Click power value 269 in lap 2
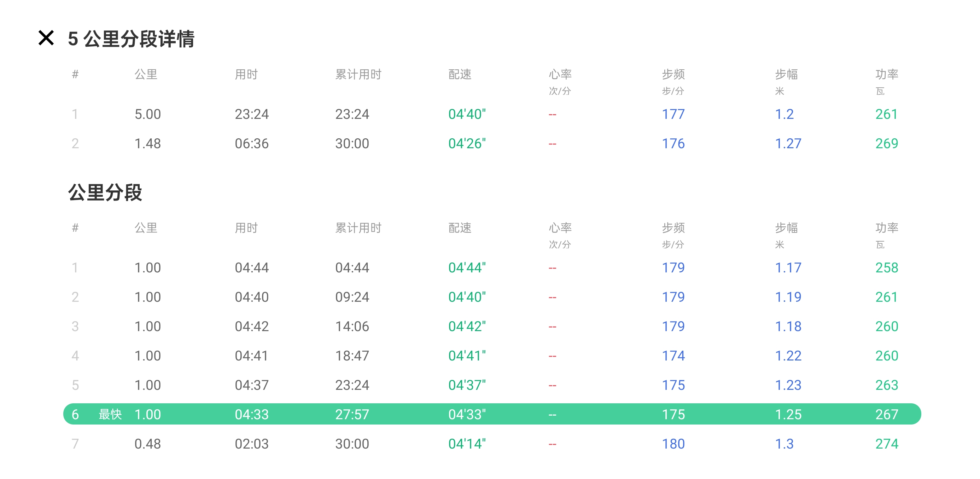The image size is (980, 479). click(886, 144)
